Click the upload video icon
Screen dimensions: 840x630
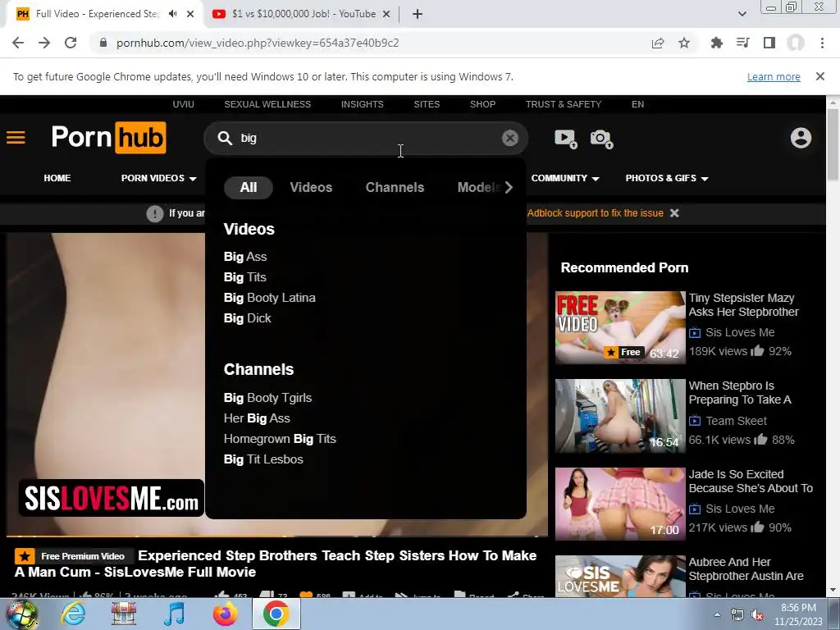pos(565,139)
